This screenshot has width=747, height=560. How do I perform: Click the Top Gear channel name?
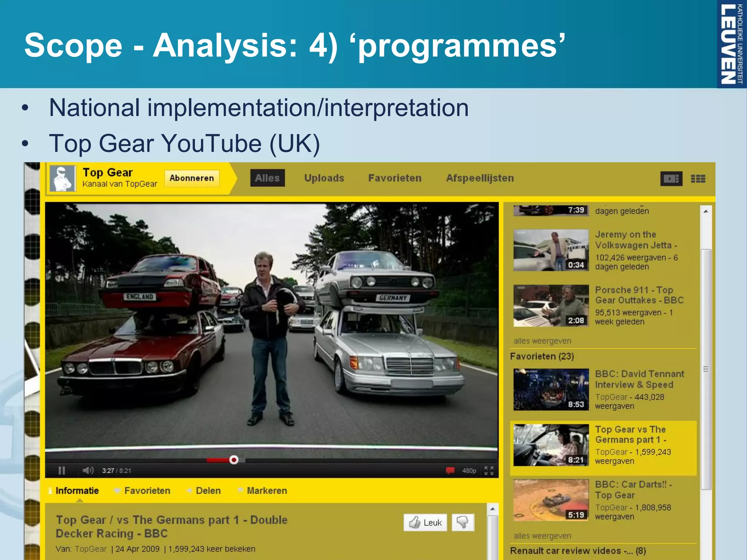108,172
